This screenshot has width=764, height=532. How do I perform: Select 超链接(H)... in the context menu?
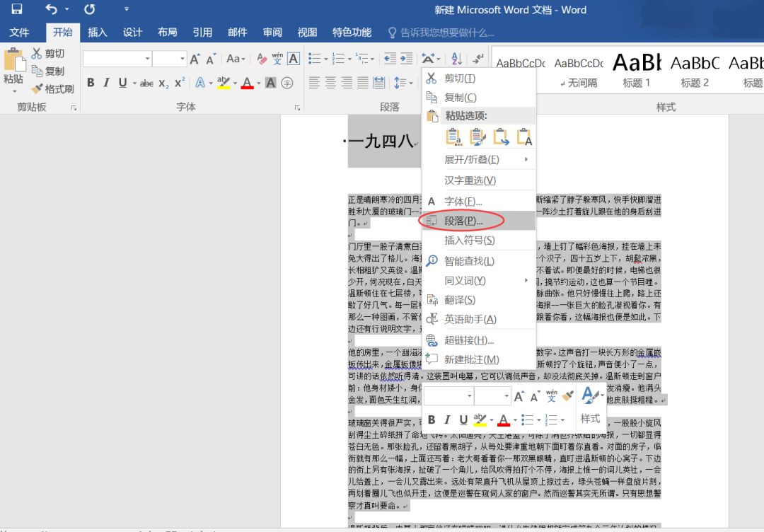(478, 340)
